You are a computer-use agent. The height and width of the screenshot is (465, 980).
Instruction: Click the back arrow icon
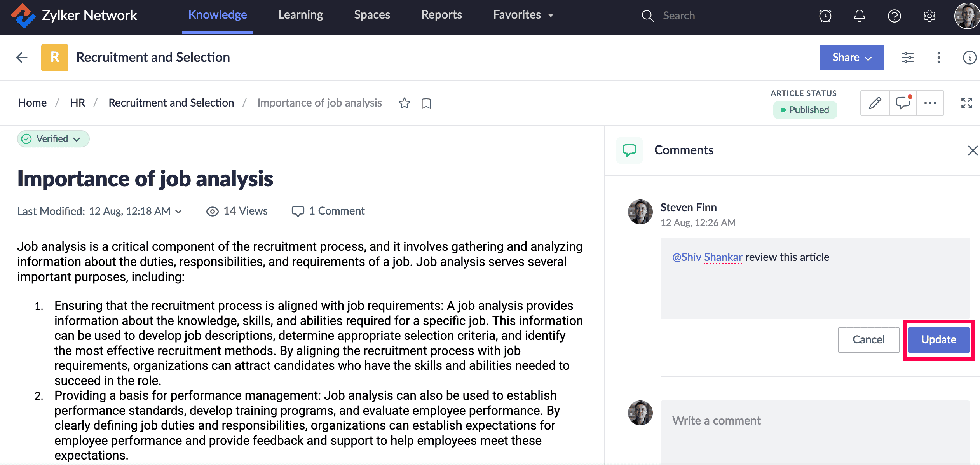pos(22,58)
